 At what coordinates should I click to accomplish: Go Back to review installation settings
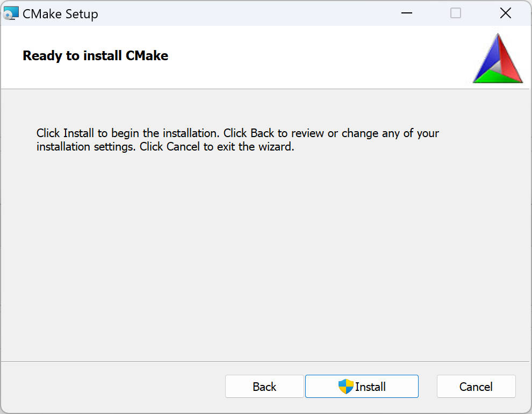pos(264,387)
